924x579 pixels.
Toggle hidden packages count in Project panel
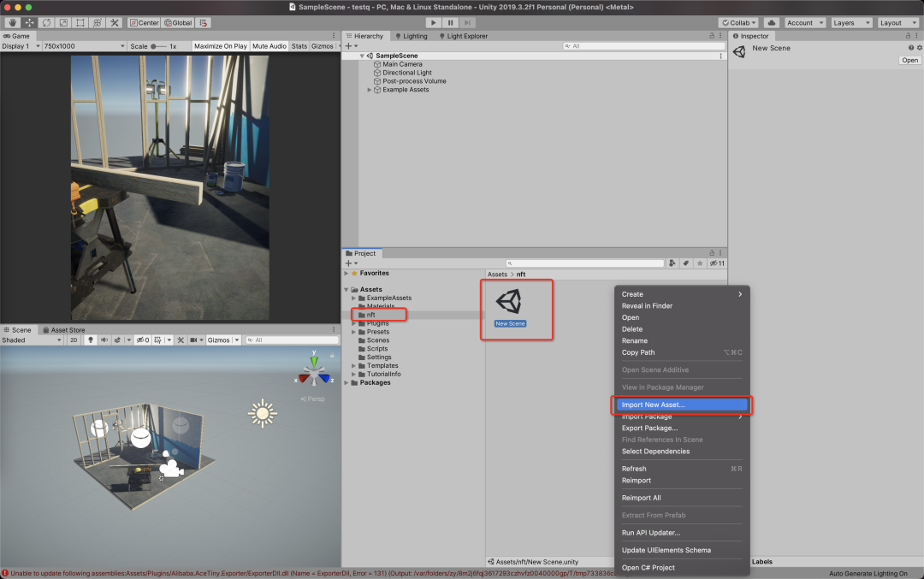point(717,263)
